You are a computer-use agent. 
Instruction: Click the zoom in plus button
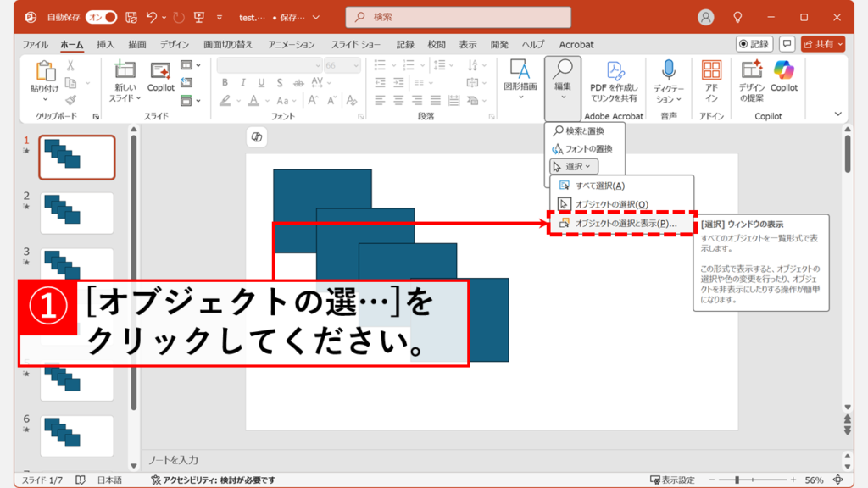tap(793, 480)
